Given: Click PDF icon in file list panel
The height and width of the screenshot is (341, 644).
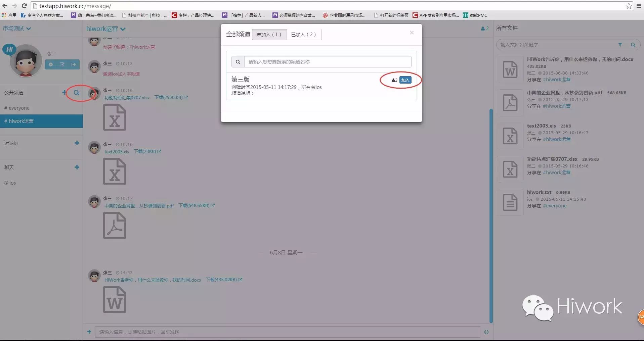Looking at the screenshot, I should pos(510,103).
